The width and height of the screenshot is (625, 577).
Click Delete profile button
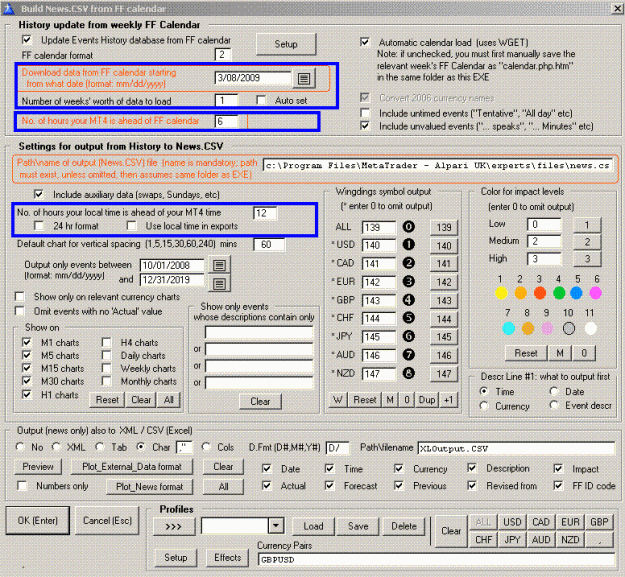(x=404, y=526)
